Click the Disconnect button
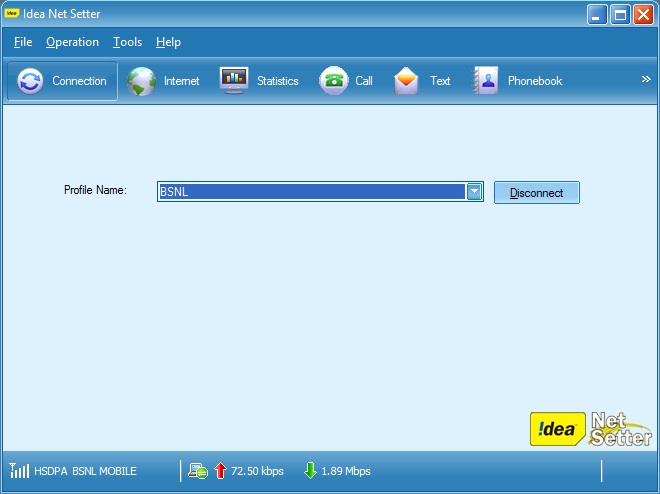This screenshot has width=660, height=494. [537, 192]
